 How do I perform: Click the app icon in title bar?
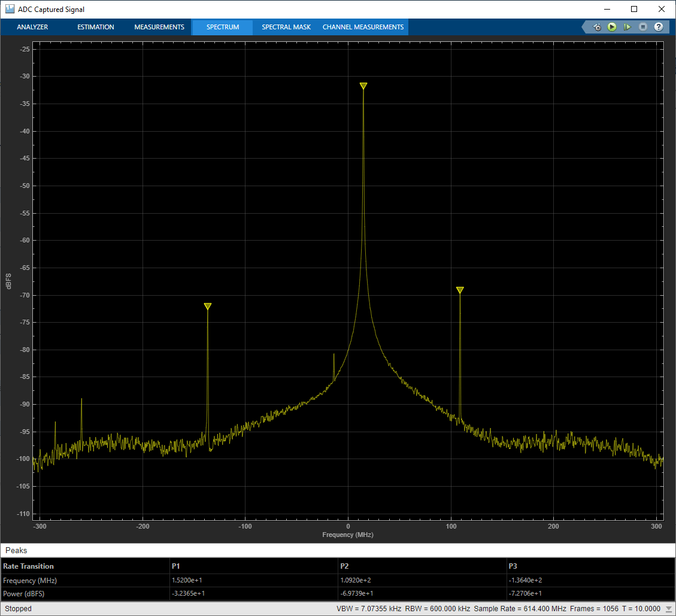pos(10,9)
